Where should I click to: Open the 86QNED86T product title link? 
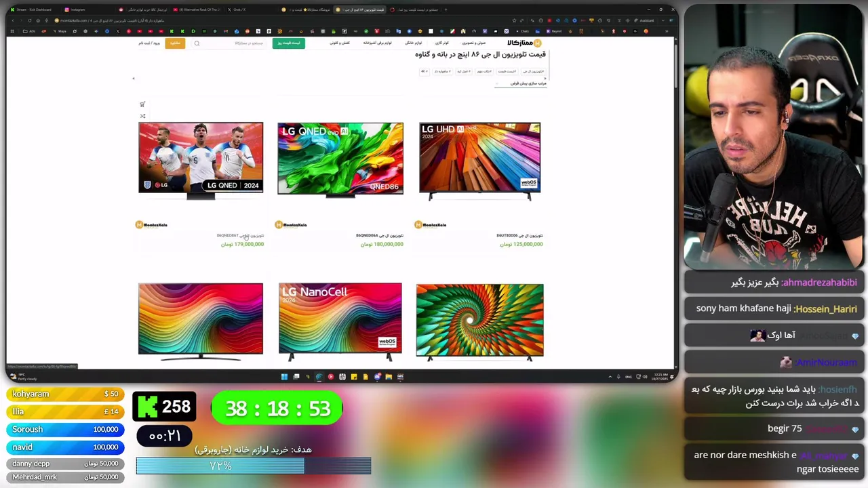[x=240, y=236]
